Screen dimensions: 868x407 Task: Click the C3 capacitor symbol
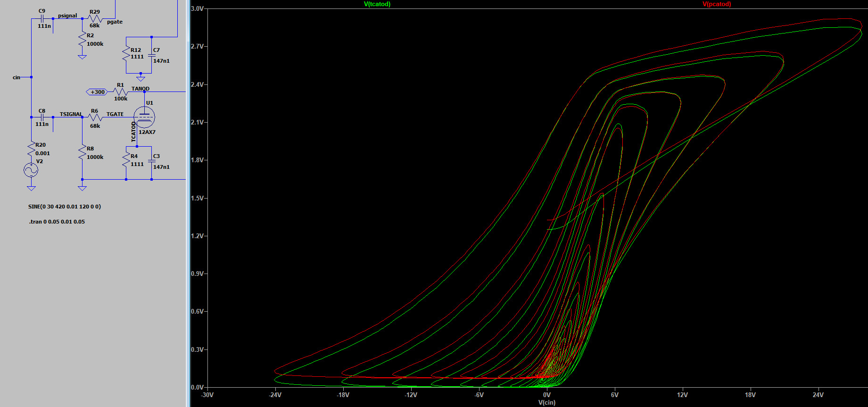151,161
